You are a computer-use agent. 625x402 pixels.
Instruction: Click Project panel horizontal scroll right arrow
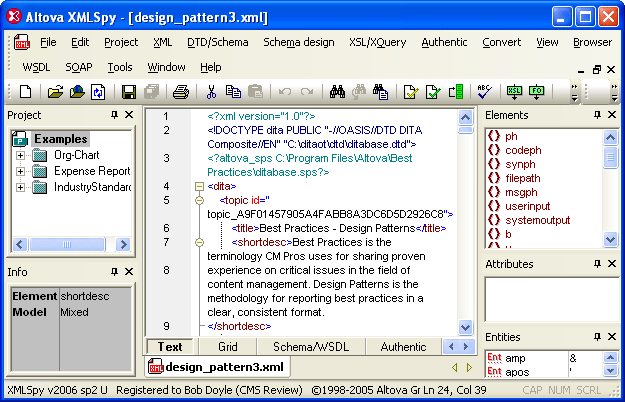124,244
